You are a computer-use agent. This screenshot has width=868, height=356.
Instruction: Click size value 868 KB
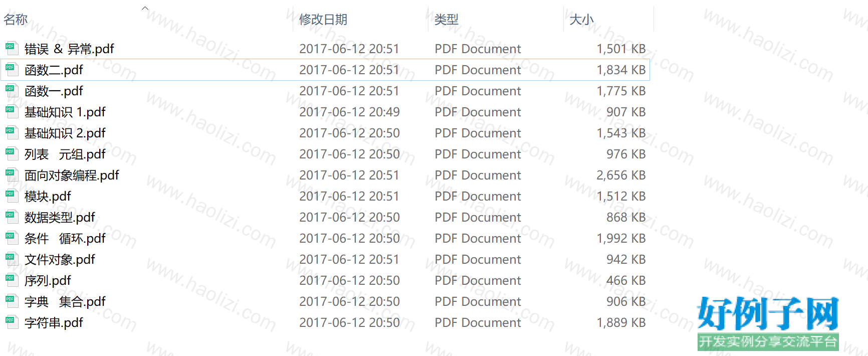tap(626, 218)
